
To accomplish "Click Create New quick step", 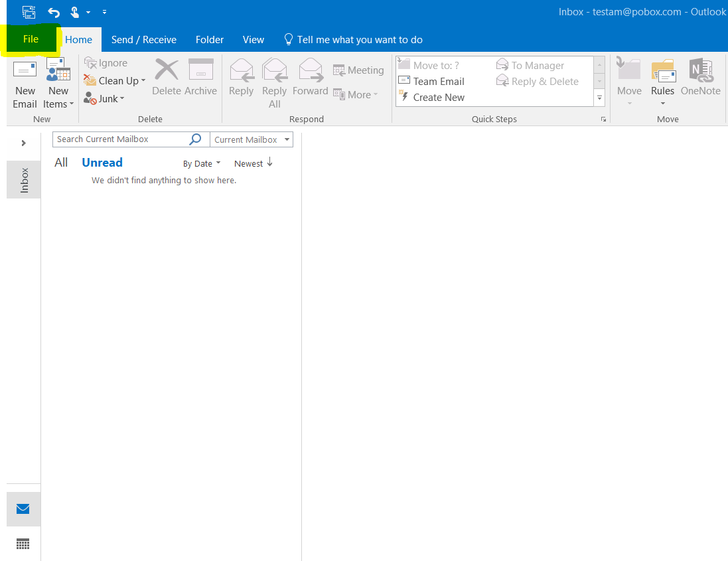I will 431,98.
